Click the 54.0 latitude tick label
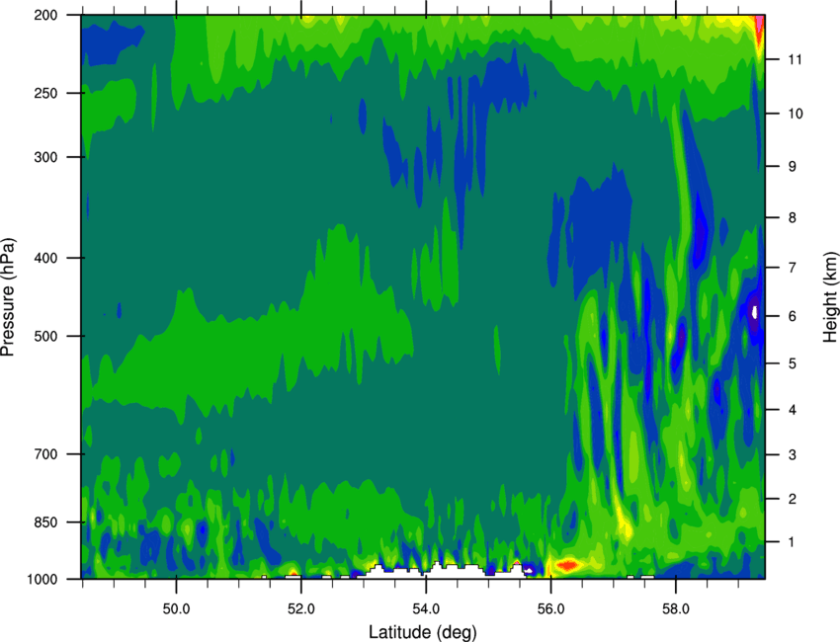Viewport: 840px width, 642px height. coord(426,609)
